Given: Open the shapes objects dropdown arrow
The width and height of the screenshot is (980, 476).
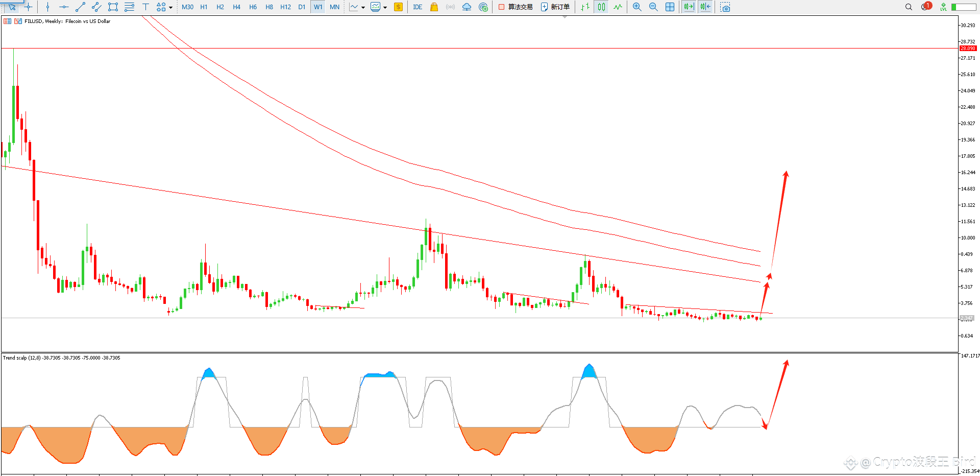Looking at the screenshot, I should click(170, 7).
